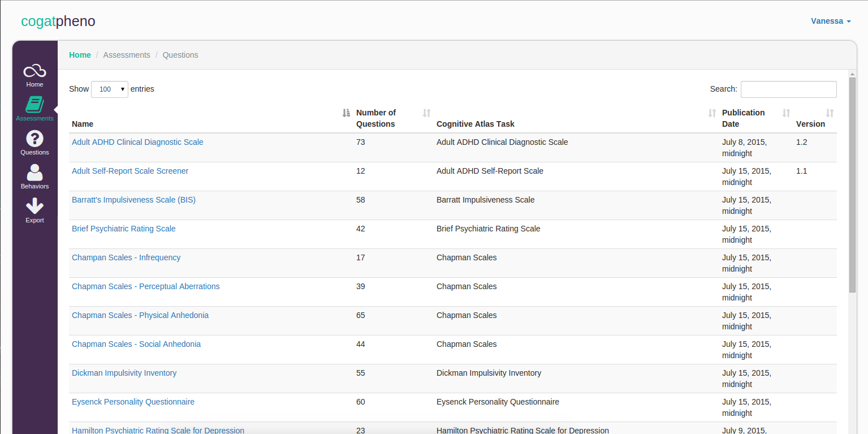Open the Vanessa user menu
This screenshot has width=868, height=434.
831,21
